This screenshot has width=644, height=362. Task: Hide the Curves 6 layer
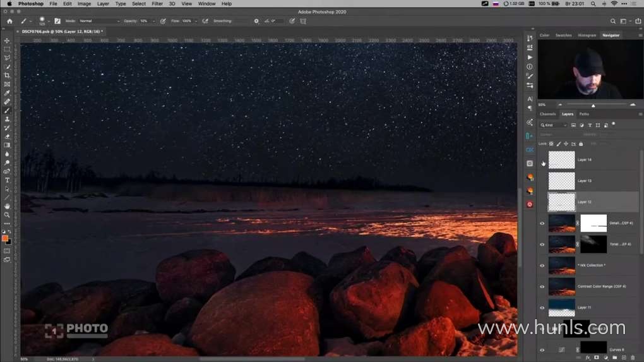542,350
